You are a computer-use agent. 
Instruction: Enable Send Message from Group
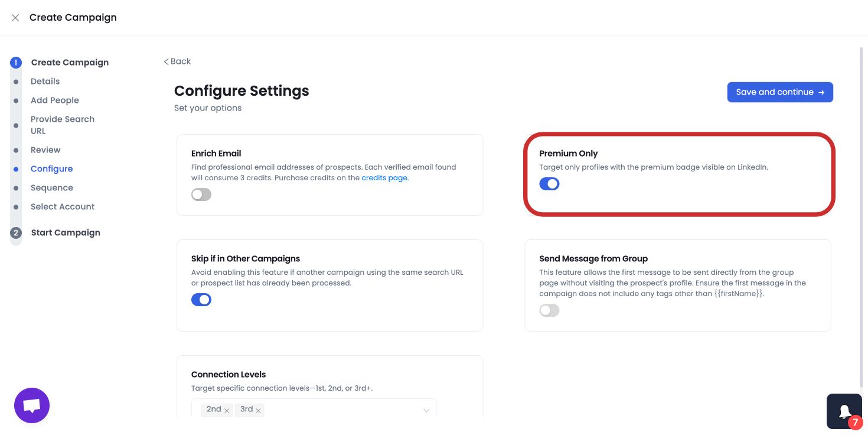tap(549, 310)
